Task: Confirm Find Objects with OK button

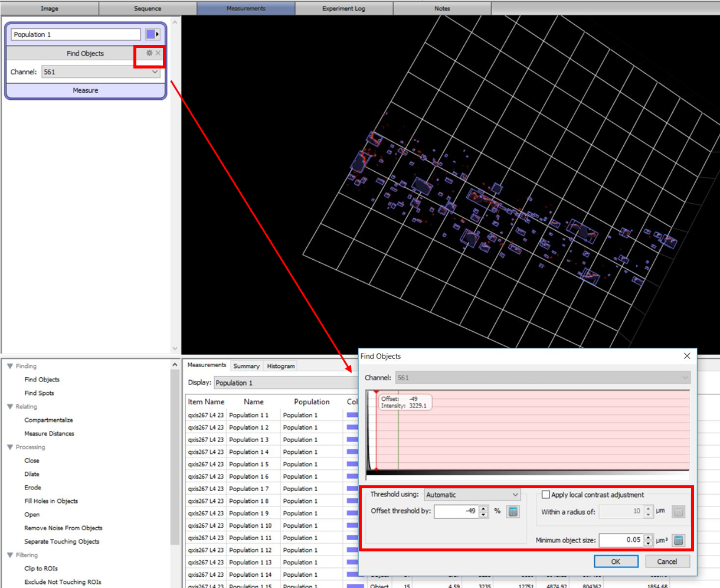Action: 616,561
